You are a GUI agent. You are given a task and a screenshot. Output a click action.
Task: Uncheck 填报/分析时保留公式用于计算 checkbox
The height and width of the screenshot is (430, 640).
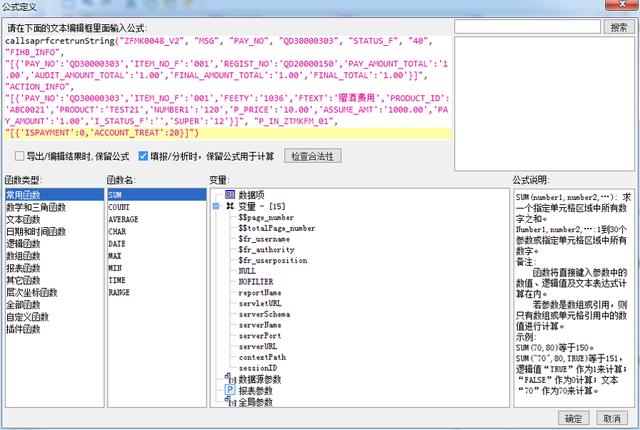(x=143, y=156)
